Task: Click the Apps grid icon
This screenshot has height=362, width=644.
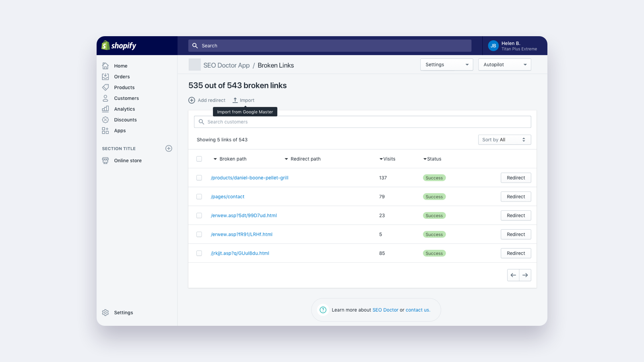Action: 105,131
